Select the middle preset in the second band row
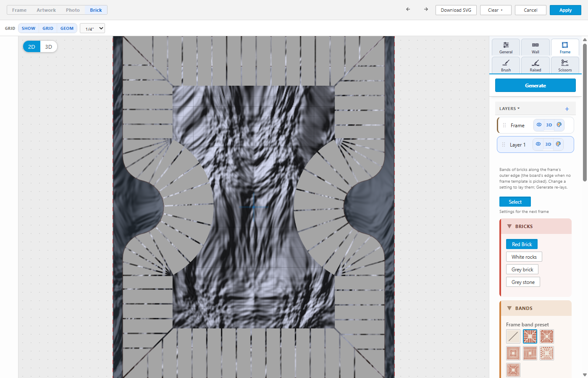This screenshot has height=378, width=588. point(530,353)
